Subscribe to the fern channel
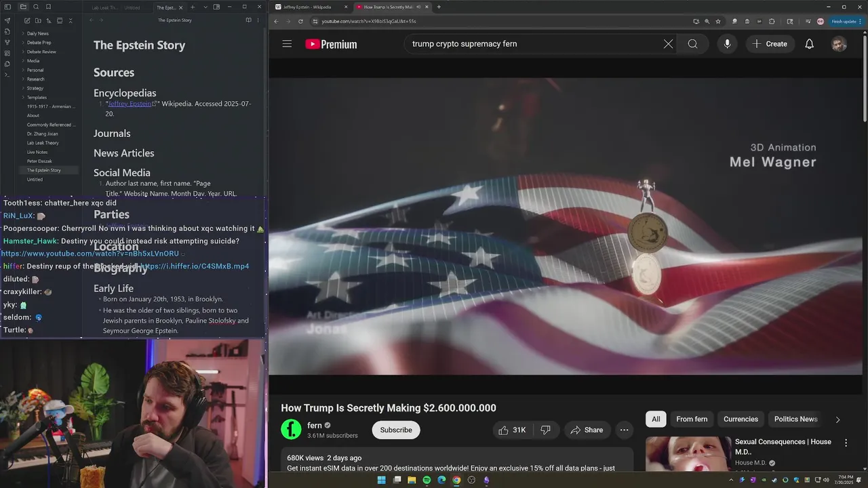This screenshot has width=868, height=488. click(396, 430)
